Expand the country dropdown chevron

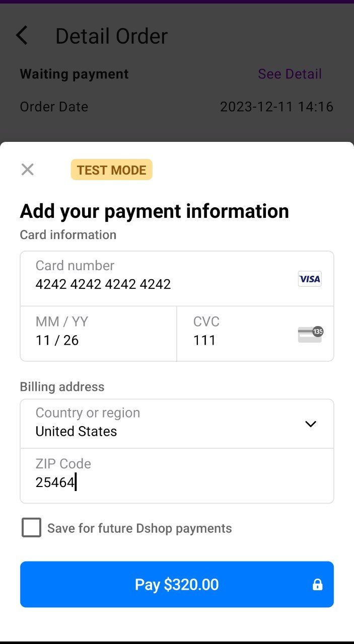pos(311,424)
